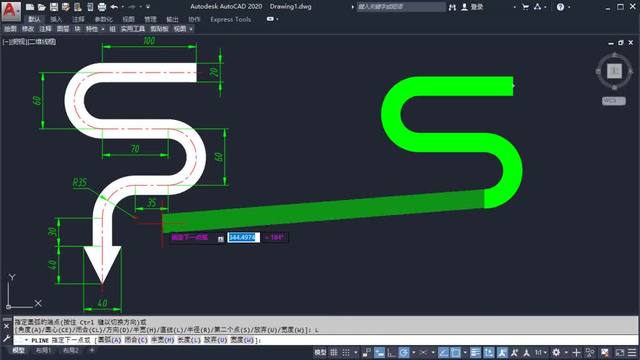The width and height of the screenshot is (640, 360).
Task: Switch to the 布局1 layout tab
Action: [x=44, y=350]
